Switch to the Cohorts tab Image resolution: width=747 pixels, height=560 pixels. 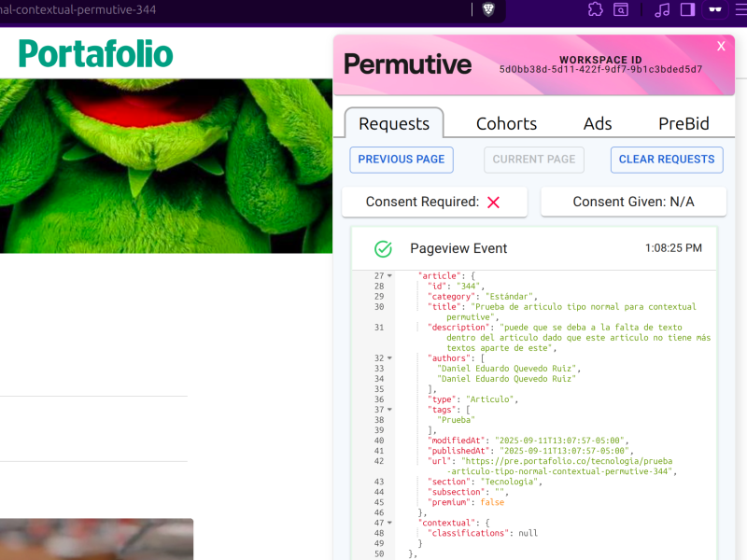tap(506, 123)
